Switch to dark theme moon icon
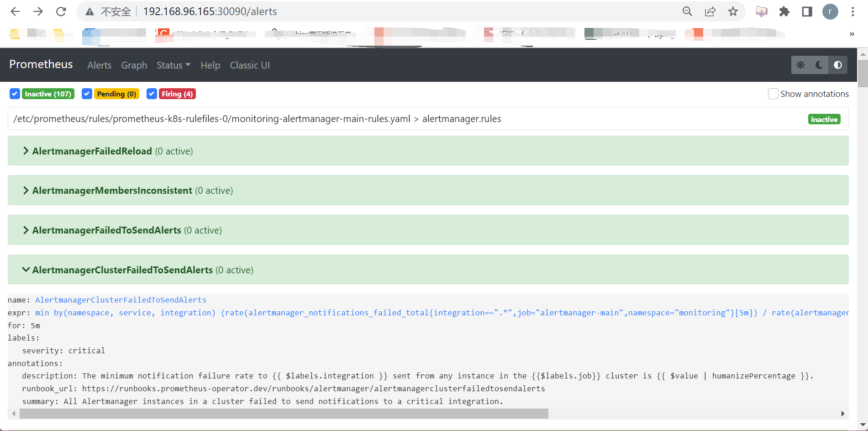 [x=819, y=65]
